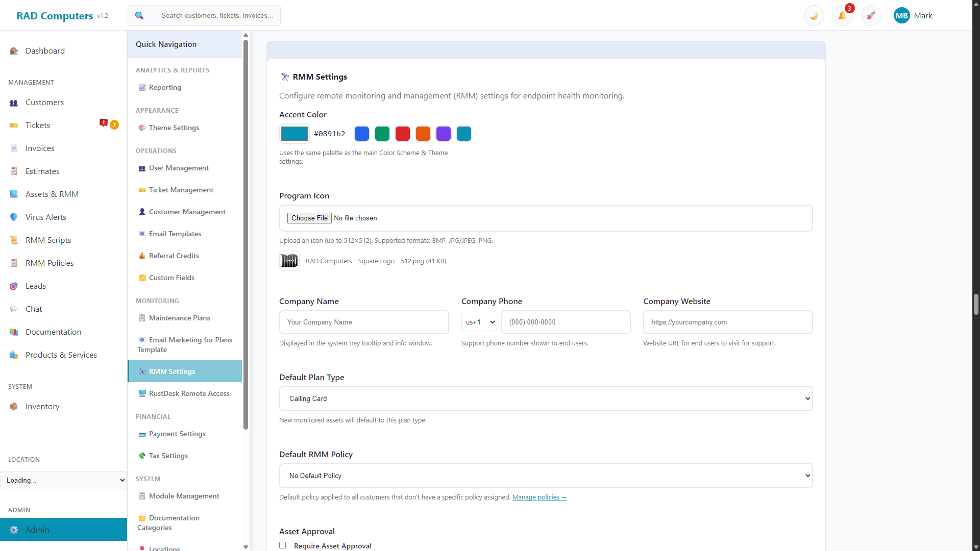The width and height of the screenshot is (980, 551).
Task: Enable the Require Asset Approval checkbox
Action: point(282,545)
